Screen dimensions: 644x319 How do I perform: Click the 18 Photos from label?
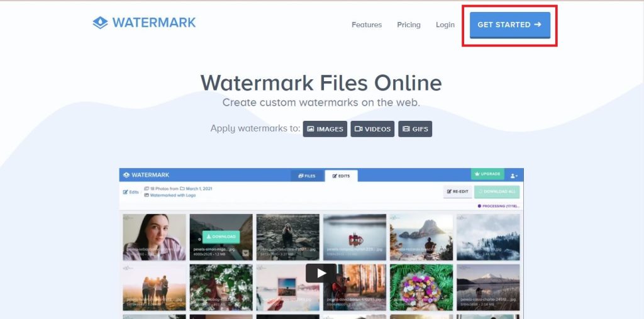point(162,189)
